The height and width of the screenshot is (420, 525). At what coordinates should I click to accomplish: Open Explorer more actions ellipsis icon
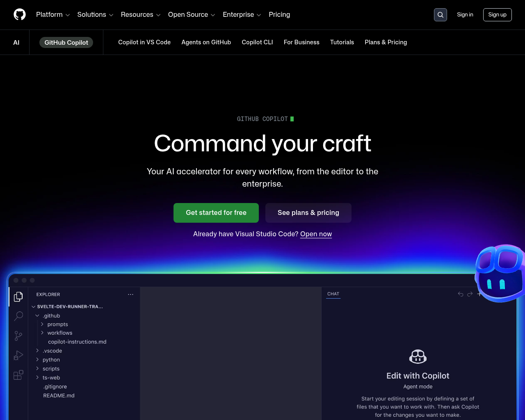130,294
